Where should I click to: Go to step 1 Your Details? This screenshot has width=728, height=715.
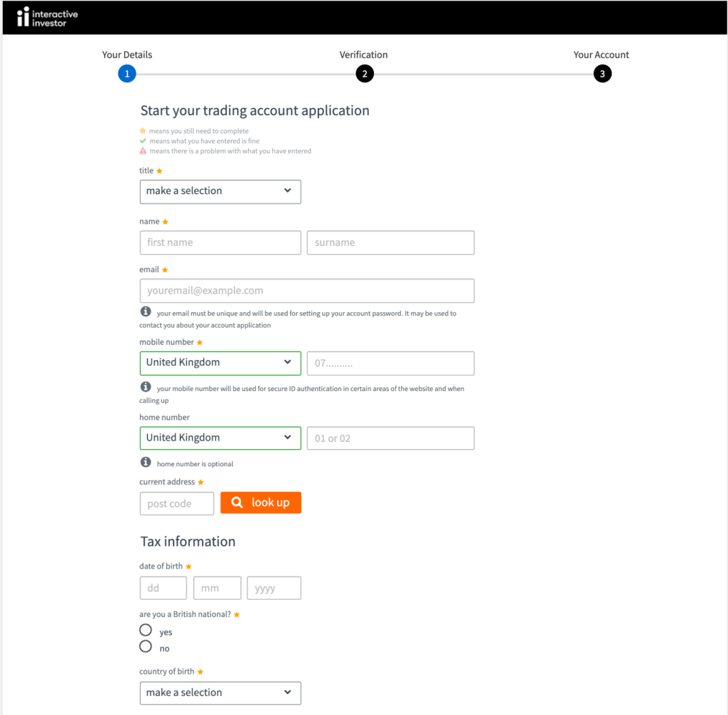(127, 74)
